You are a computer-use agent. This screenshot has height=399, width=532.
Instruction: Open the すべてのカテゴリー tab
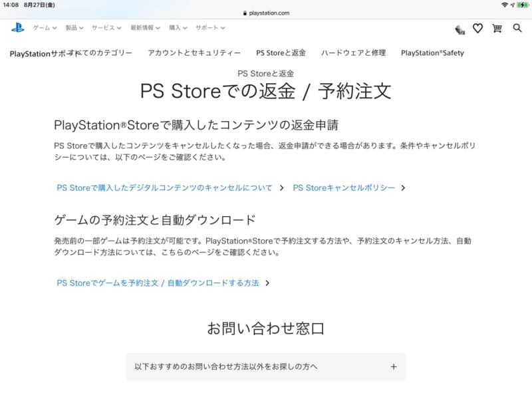point(100,53)
